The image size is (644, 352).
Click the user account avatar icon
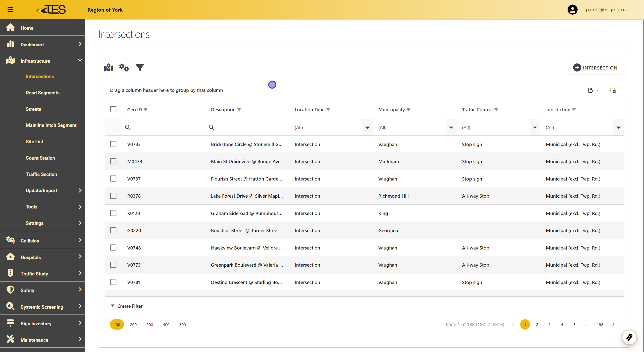(572, 10)
